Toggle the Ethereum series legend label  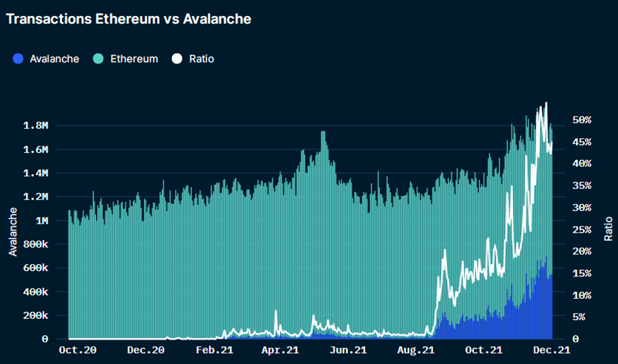coord(134,59)
